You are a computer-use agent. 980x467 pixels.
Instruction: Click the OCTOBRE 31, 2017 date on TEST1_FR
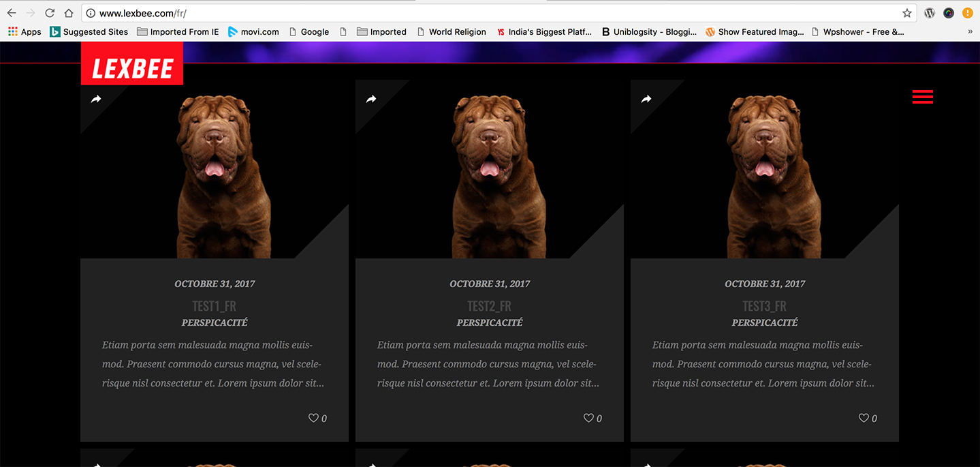tap(215, 284)
